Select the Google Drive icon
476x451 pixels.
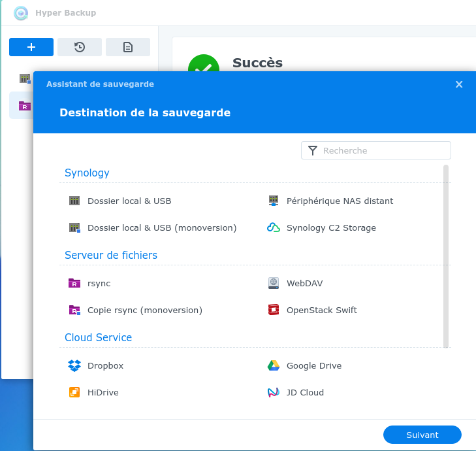(274, 365)
